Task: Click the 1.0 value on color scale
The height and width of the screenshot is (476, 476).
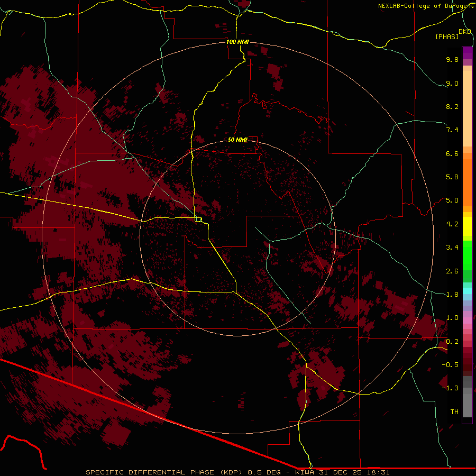Action: point(452,318)
